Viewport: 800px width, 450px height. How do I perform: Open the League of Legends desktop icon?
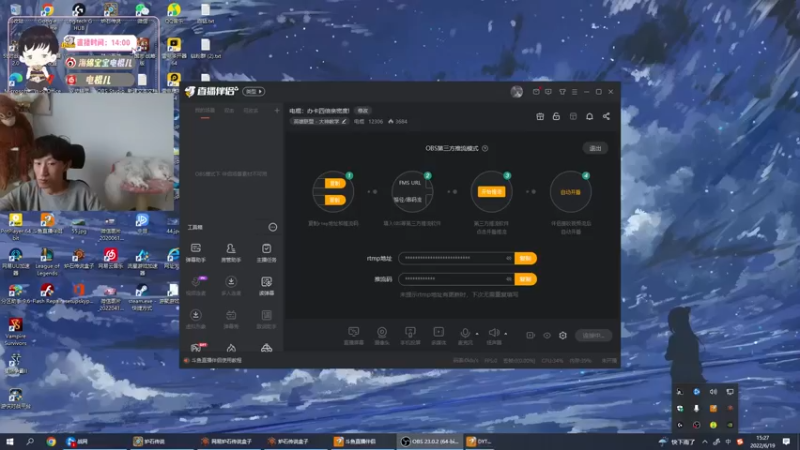point(47,261)
